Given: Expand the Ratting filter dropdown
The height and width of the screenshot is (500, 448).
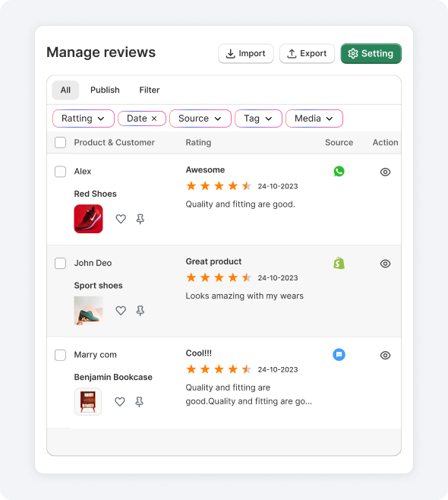Looking at the screenshot, I should click(84, 119).
